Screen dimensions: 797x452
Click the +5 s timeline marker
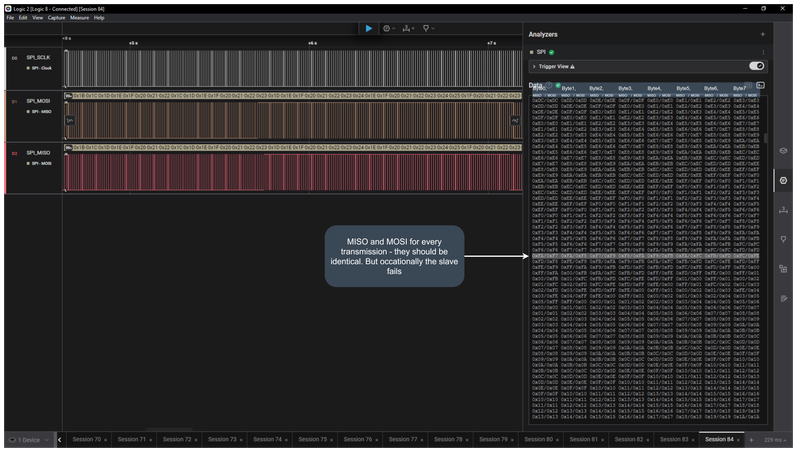(x=133, y=43)
